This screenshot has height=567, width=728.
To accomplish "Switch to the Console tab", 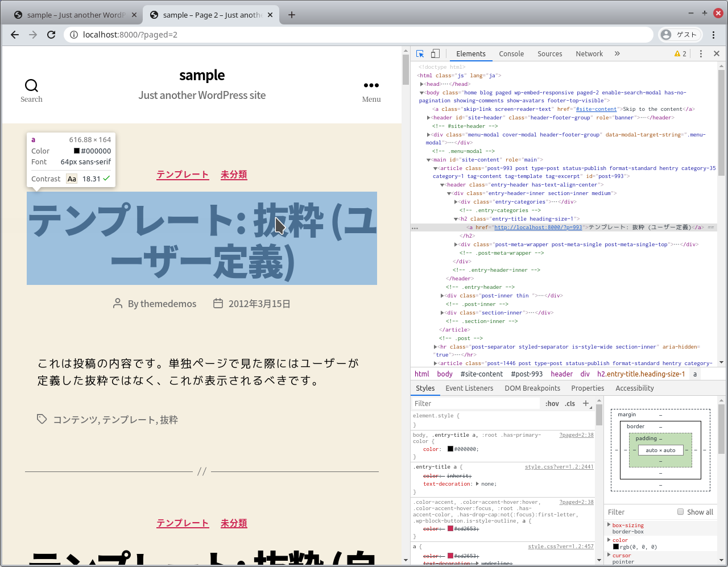I will 511,53.
